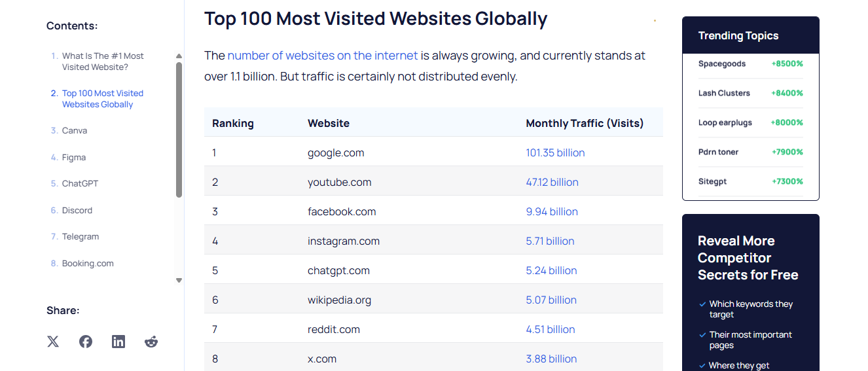The image size is (868, 371).
Task: Open the 5.24 billion chatgpt.com link
Action: [551, 271]
